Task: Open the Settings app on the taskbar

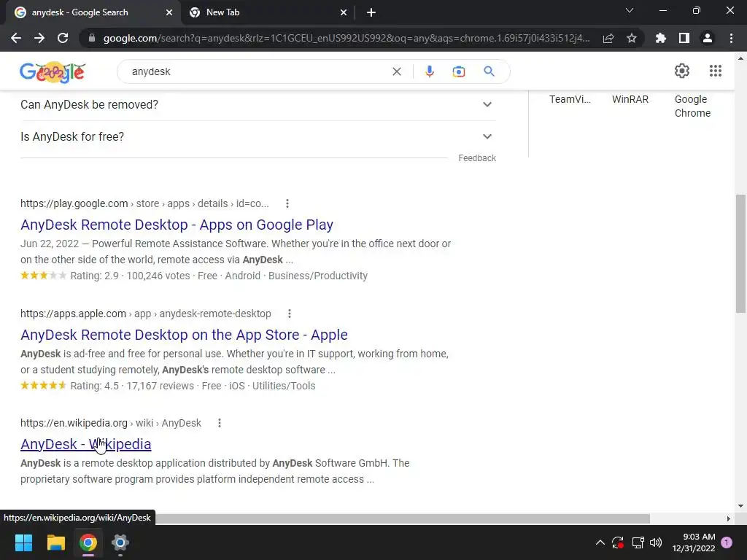Action: click(120, 542)
